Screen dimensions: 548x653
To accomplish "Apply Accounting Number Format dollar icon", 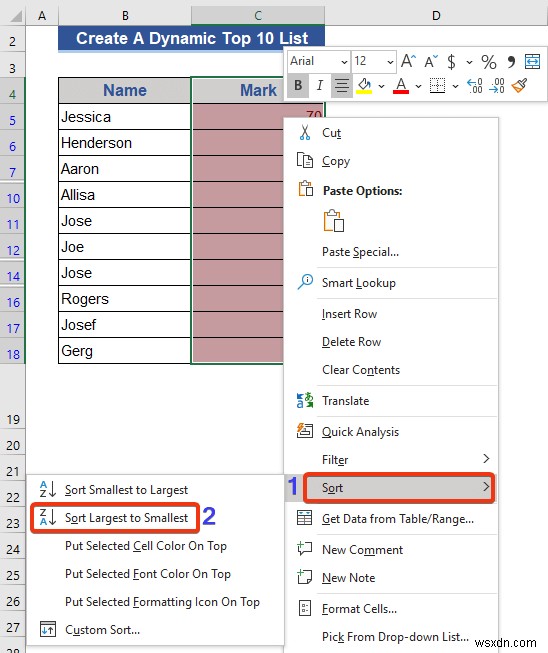I will click(451, 62).
